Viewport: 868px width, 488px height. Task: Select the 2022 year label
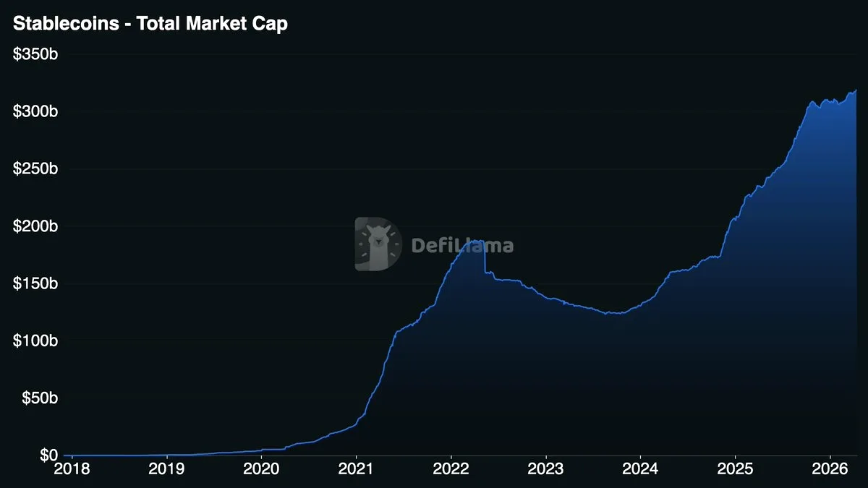click(x=451, y=471)
